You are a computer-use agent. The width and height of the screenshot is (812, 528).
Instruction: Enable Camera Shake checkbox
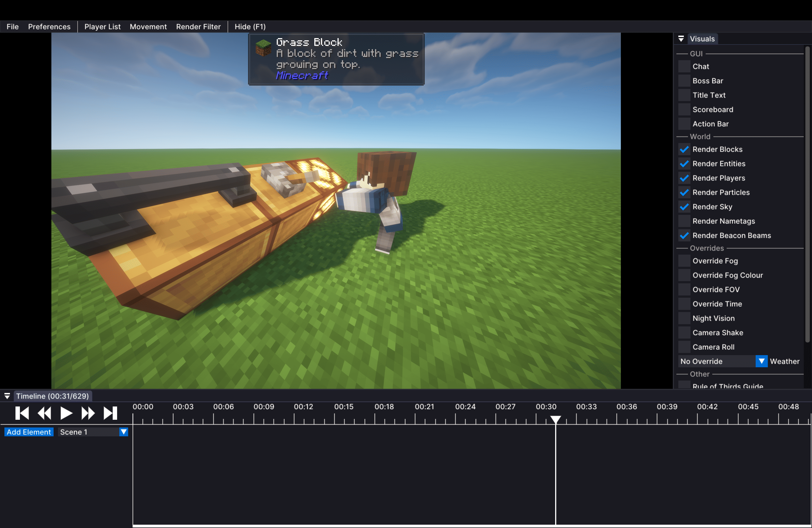tap(684, 332)
